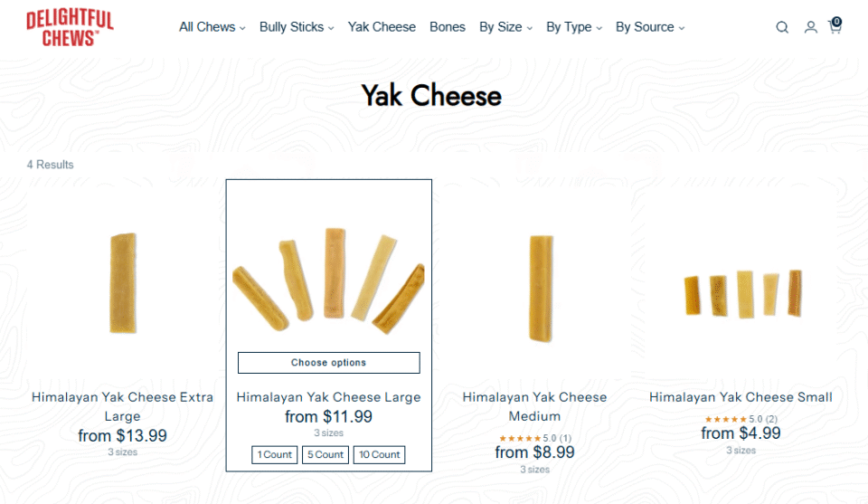This screenshot has height=504, width=868.
Task: Open the account login icon
Action: click(x=811, y=27)
